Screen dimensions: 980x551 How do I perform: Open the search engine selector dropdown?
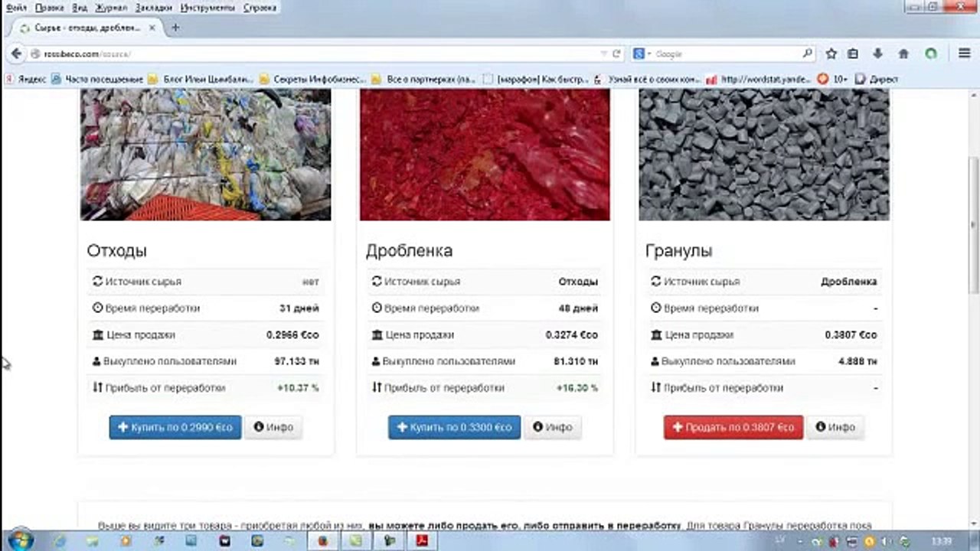pyautogui.click(x=642, y=54)
